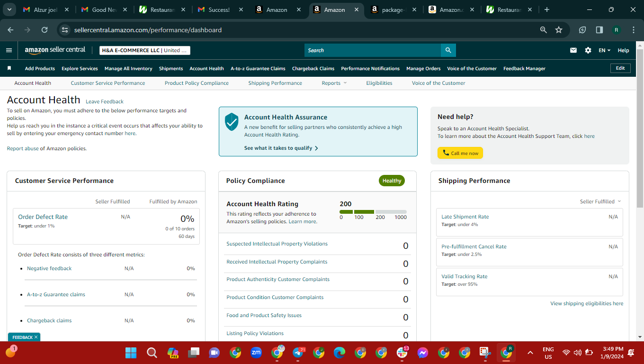Click the Call me now button

pos(460,153)
